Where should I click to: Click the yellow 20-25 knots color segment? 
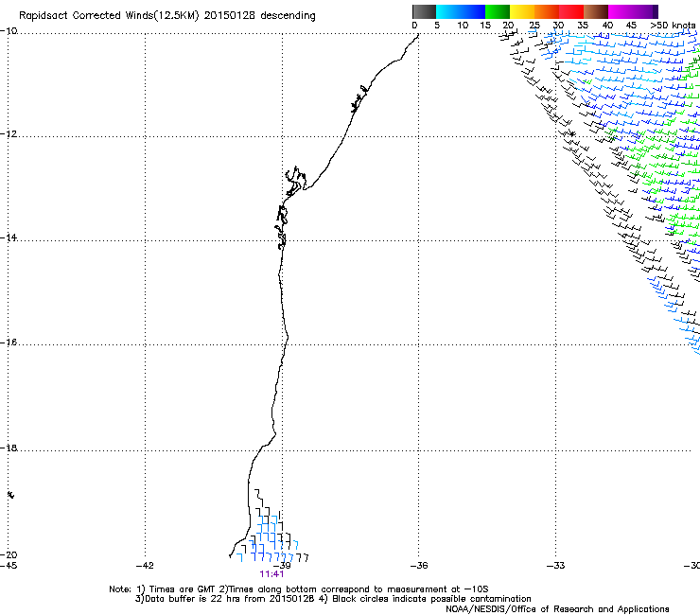click(522, 11)
